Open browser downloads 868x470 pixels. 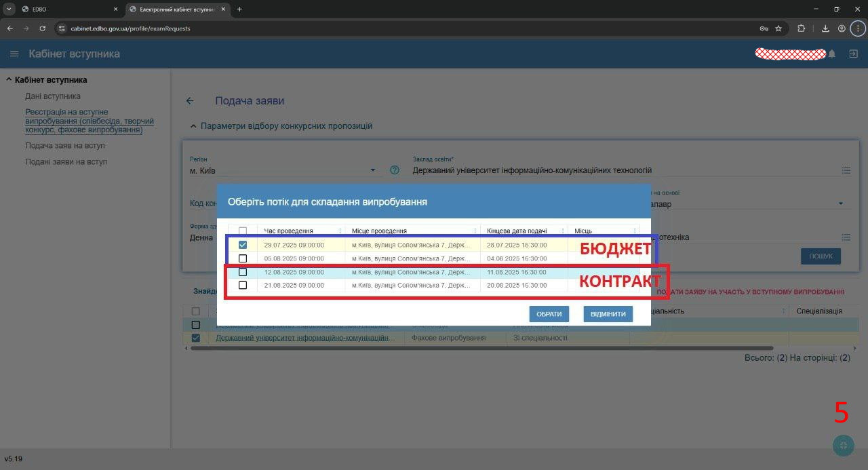click(825, 28)
